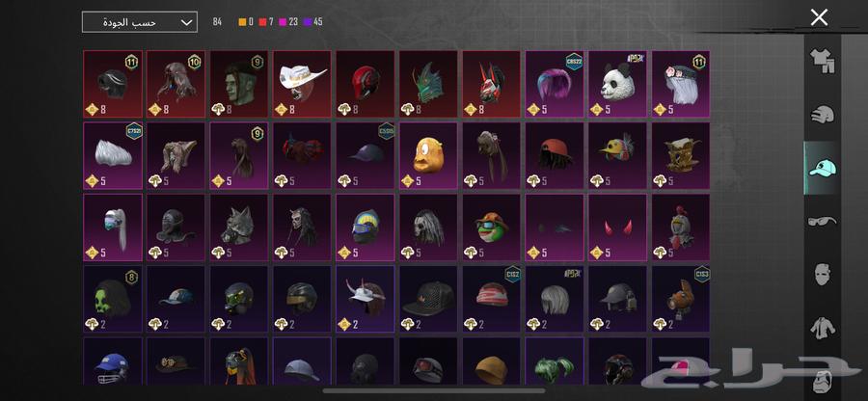Select the orange potato head item
Viewport: 868px width, 401px height.
[x=428, y=155]
